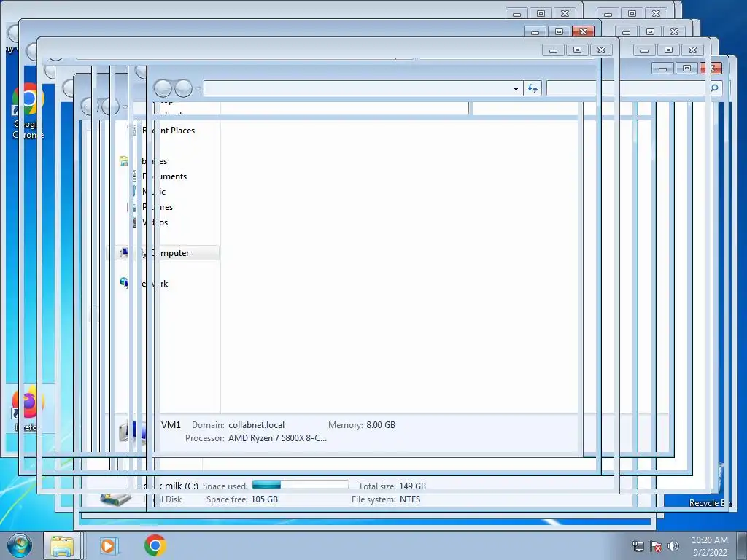Open the network tray icon

(x=638, y=546)
